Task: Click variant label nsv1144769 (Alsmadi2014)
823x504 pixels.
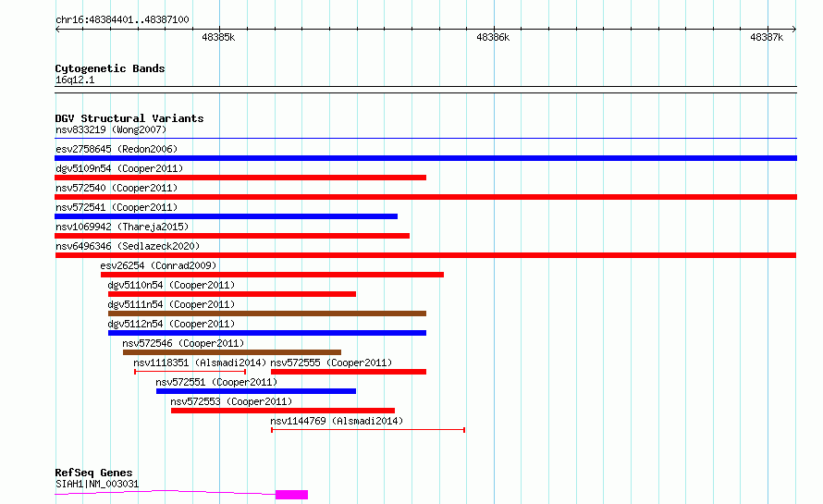Action: pyautogui.click(x=337, y=421)
